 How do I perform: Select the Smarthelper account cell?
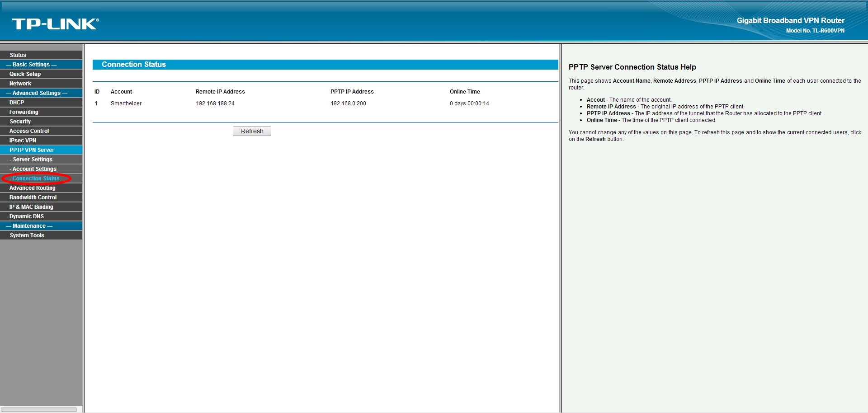click(x=126, y=103)
